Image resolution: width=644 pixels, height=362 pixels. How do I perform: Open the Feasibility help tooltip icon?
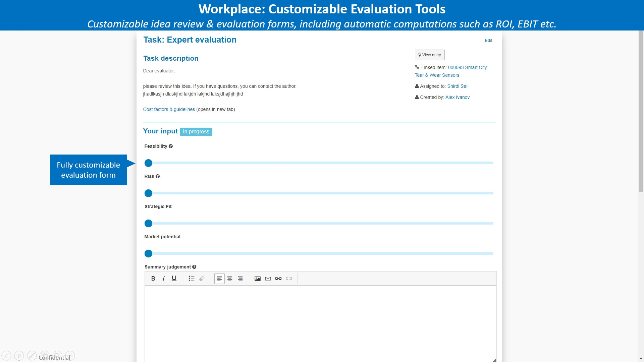tap(171, 146)
